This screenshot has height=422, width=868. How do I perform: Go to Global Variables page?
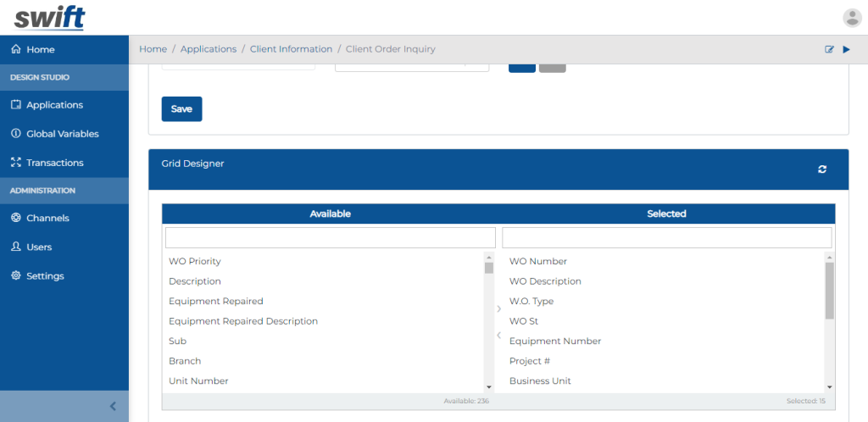[62, 134]
